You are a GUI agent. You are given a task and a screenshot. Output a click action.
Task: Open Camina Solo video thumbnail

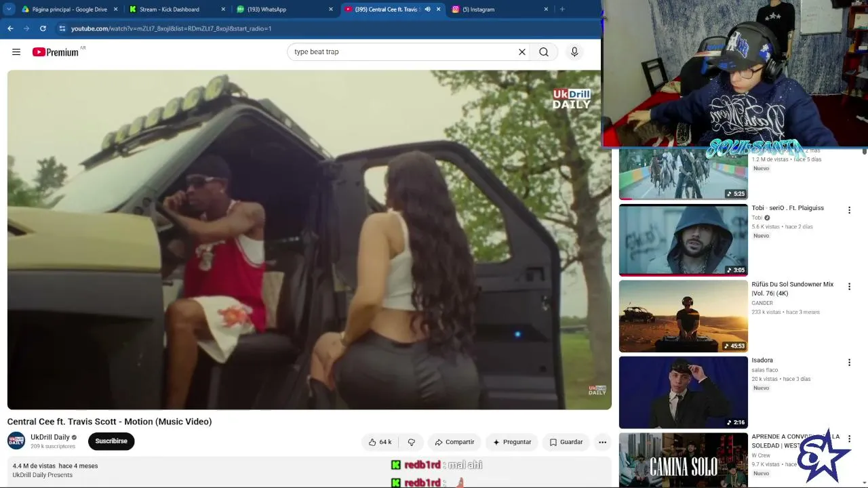684,460
